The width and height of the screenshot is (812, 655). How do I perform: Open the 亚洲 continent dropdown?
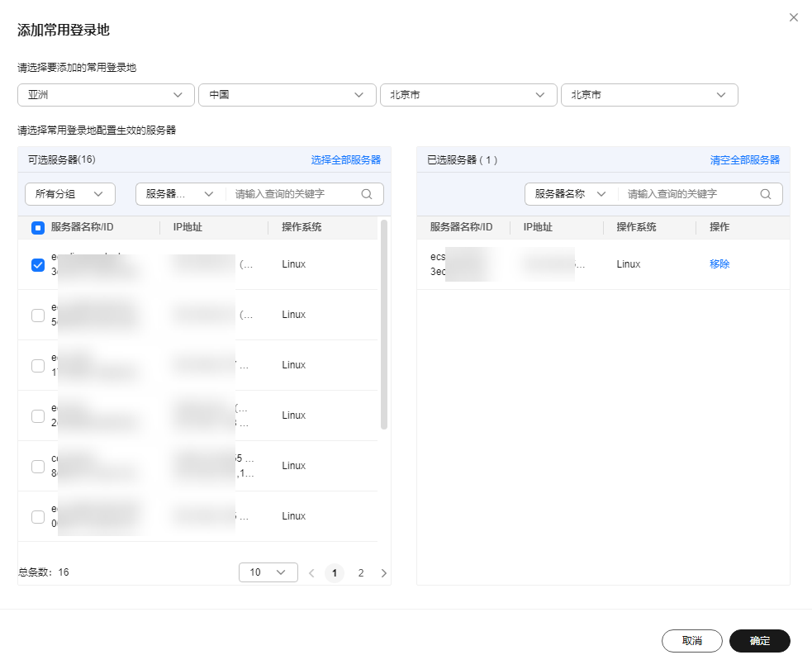tap(106, 95)
